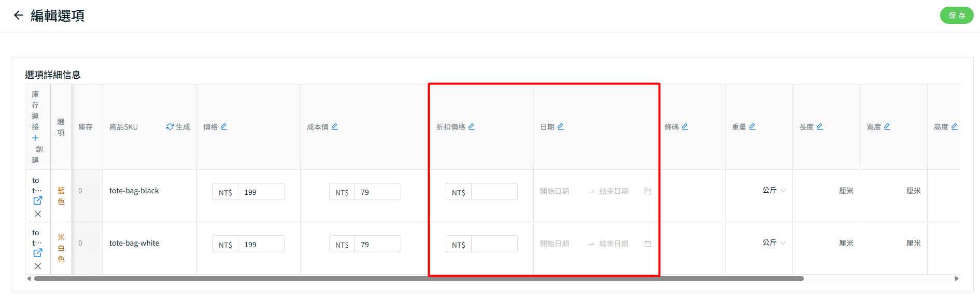Click the edit pencil next to 重量
980x299 pixels.
tap(752, 127)
